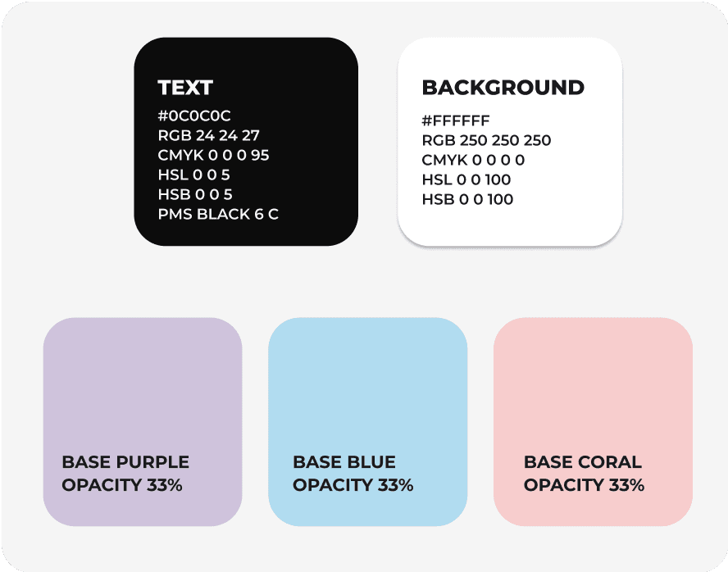Image resolution: width=728 pixels, height=572 pixels.
Task: Click the bold BACKGROUND heading
Action: point(503,88)
